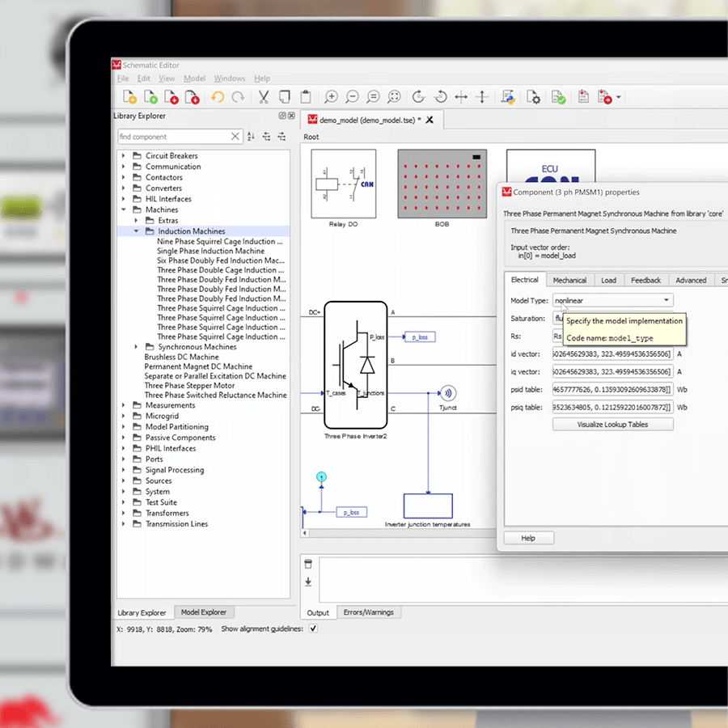Flip the component horizontally
728x728 pixels.
click(x=461, y=97)
